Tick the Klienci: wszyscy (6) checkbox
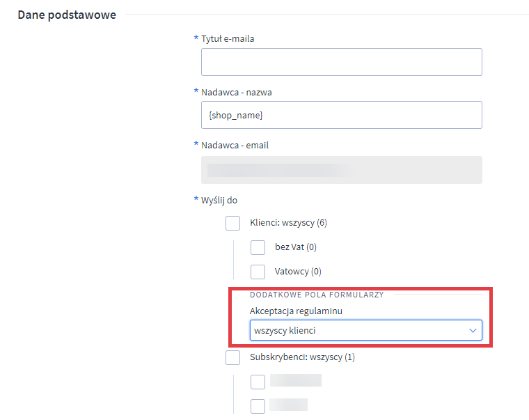Image resolution: width=529 pixels, height=420 pixels. click(233, 223)
